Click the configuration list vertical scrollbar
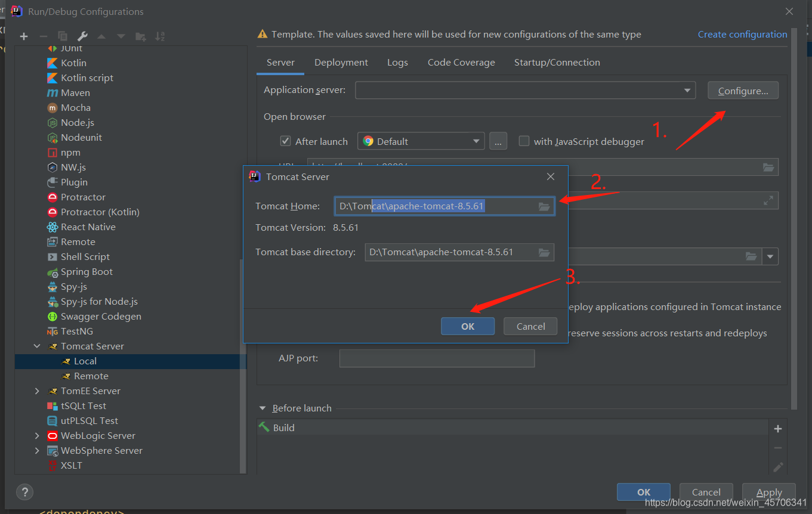 point(243,366)
